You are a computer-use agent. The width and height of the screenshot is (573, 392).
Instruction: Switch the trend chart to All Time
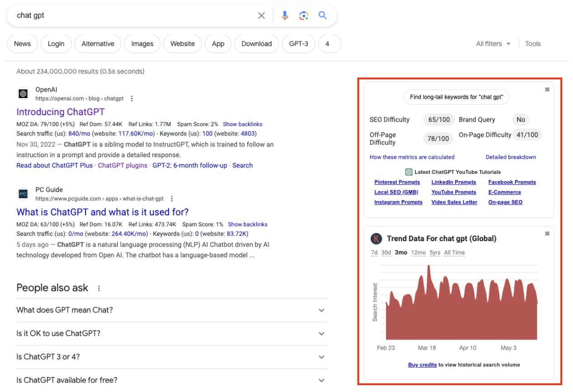tap(454, 252)
